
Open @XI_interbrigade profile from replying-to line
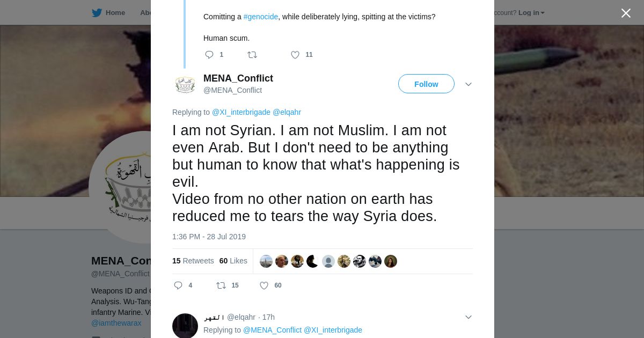tap(241, 112)
